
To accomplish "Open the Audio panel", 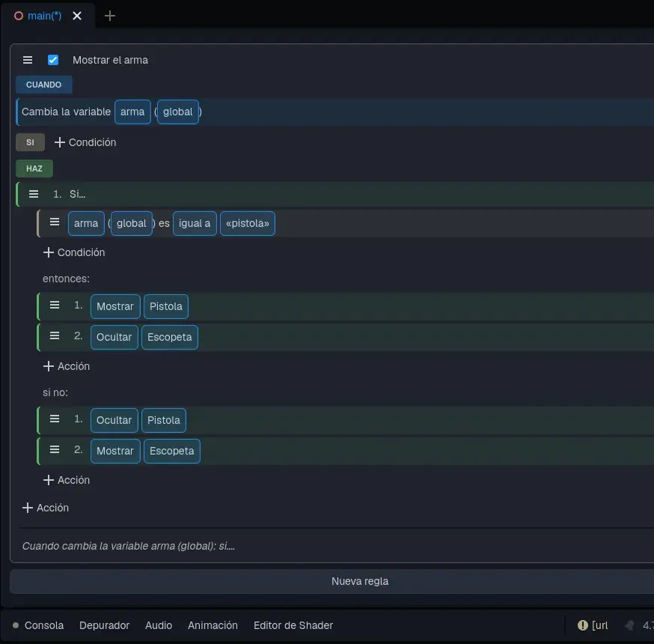I will click(x=159, y=625).
